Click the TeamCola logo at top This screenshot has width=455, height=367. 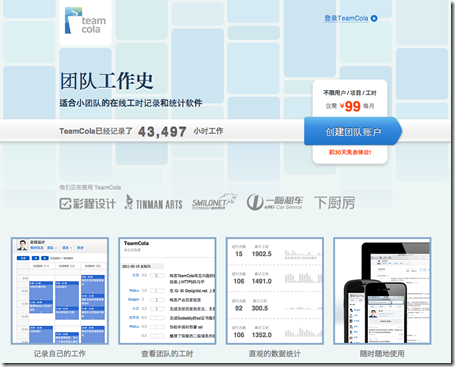pos(85,21)
